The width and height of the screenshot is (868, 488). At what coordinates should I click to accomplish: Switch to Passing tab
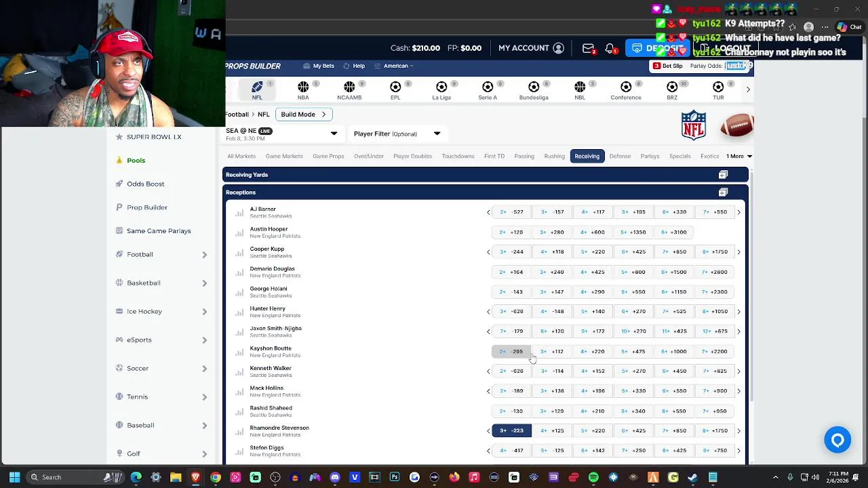(x=524, y=157)
